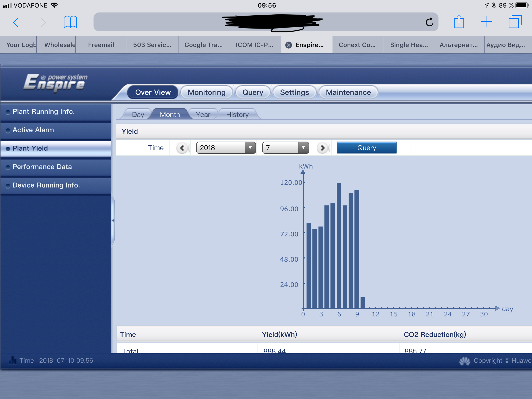Image resolution: width=532 pixels, height=399 pixels.
Task: Close the Enspire tab
Action: pos(288,45)
